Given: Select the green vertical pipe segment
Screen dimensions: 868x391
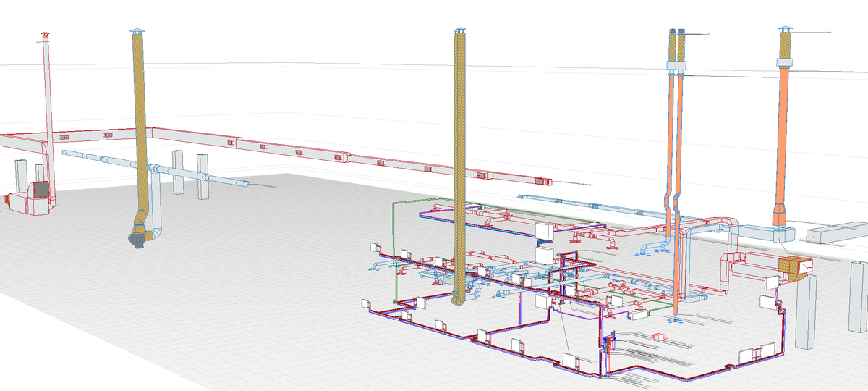Looking at the screenshot, I should pos(393,252).
